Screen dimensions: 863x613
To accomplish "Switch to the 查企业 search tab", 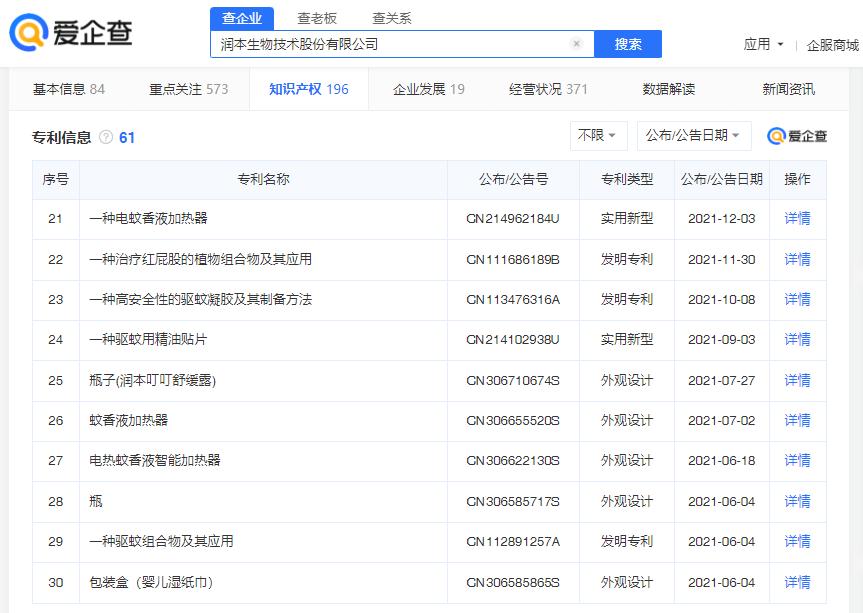I will pyautogui.click(x=242, y=19).
